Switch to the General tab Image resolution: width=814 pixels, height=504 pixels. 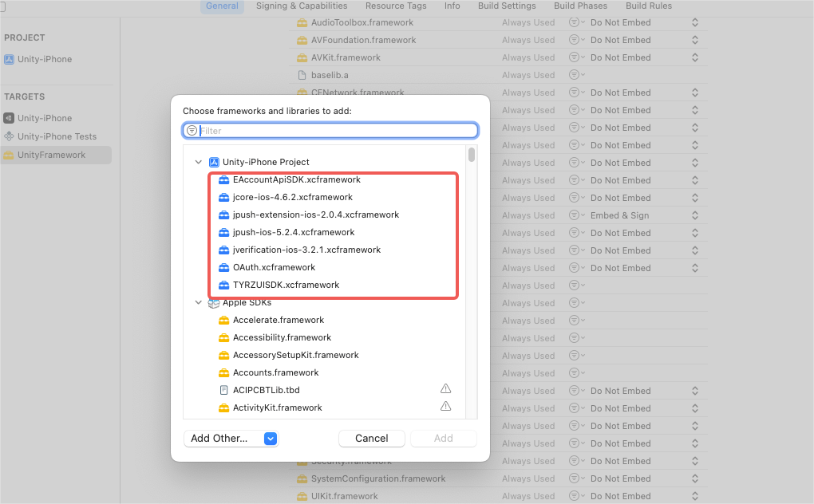(222, 6)
